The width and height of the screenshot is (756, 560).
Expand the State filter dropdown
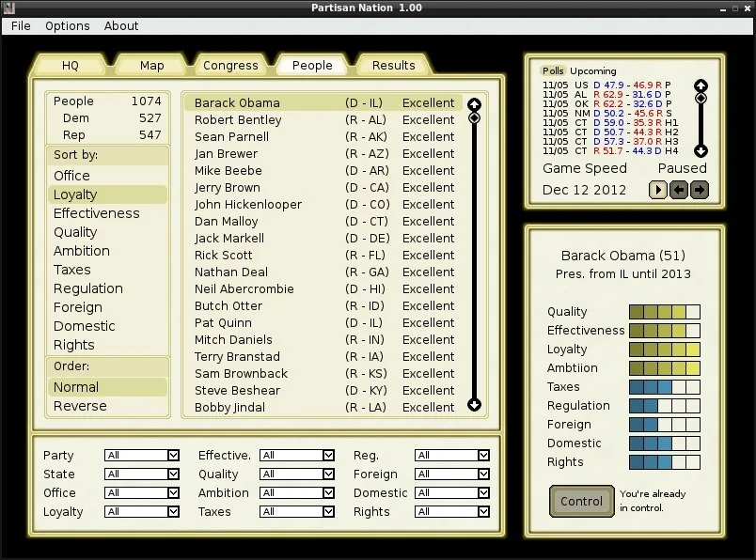[141, 474]
